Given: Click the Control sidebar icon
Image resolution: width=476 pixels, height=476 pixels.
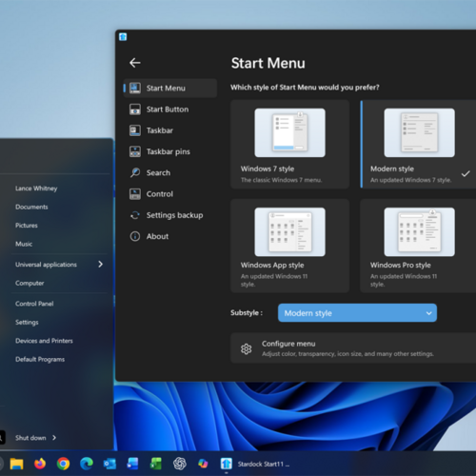Looking at the screenshot, I should click(135, 194).
